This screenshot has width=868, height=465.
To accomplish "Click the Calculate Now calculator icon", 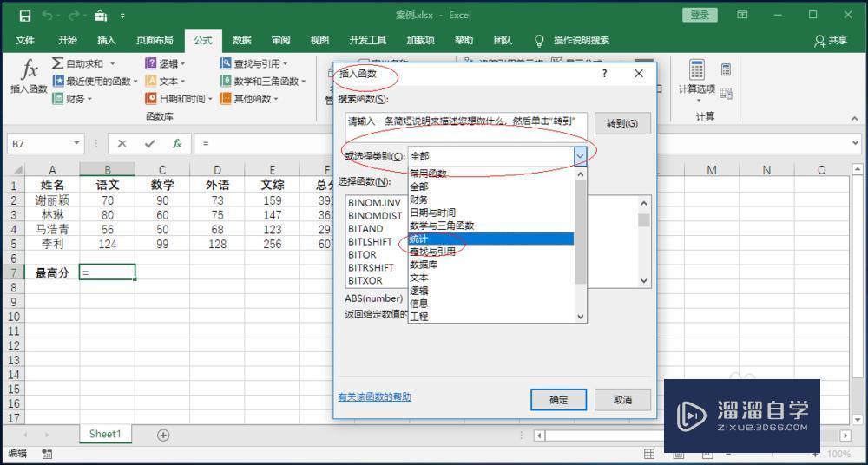I will coord(727,69).
